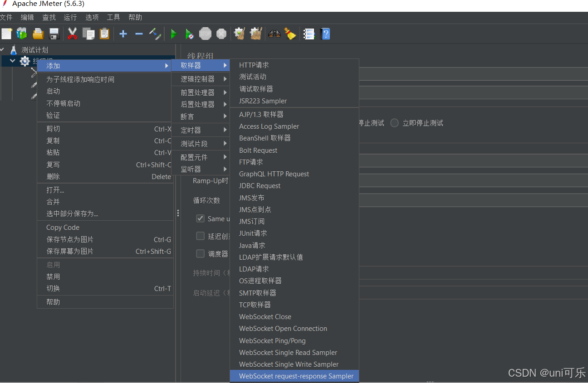Select JSR223 Sampler option
The image size is (588, 383).
point(294,101)
